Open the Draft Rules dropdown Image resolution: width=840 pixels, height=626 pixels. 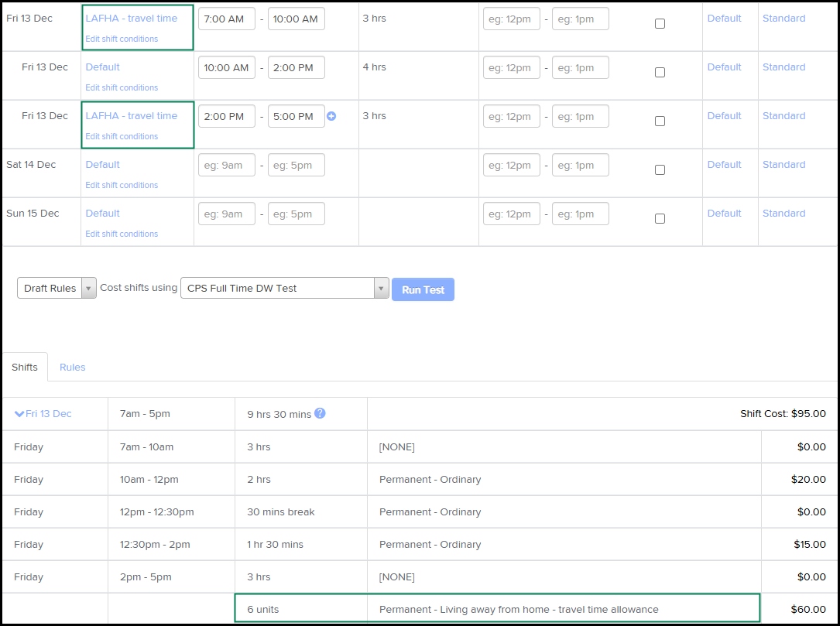pyautogui.click(x=57, y=289)
